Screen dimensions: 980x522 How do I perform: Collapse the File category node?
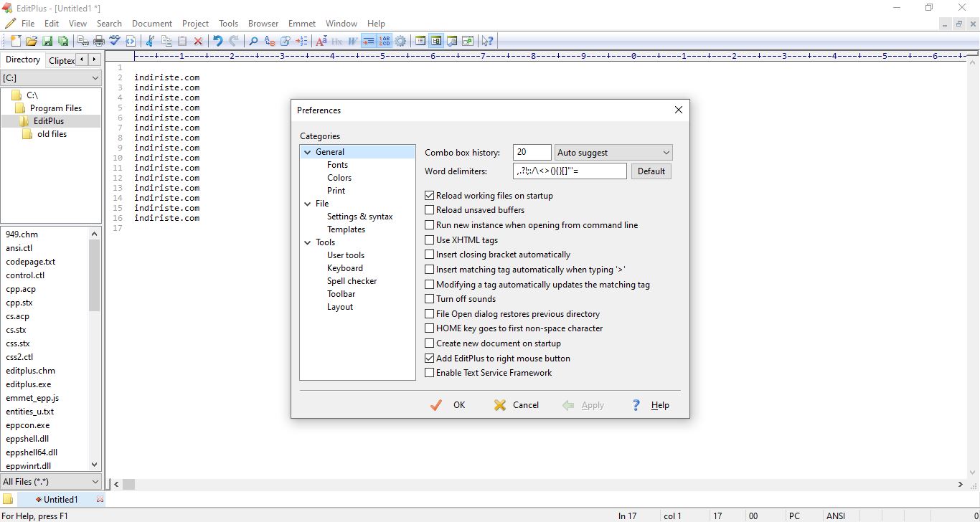(x=308, y=204)
